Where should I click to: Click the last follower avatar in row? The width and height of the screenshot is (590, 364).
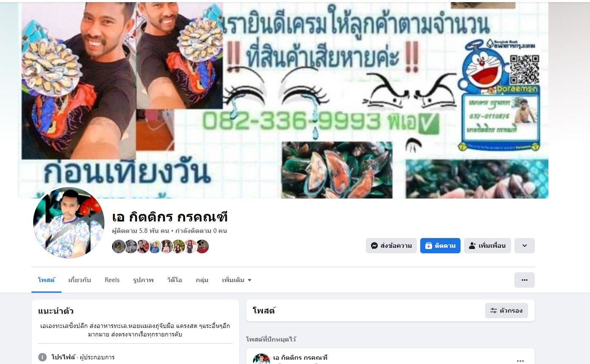pos(202,246)
